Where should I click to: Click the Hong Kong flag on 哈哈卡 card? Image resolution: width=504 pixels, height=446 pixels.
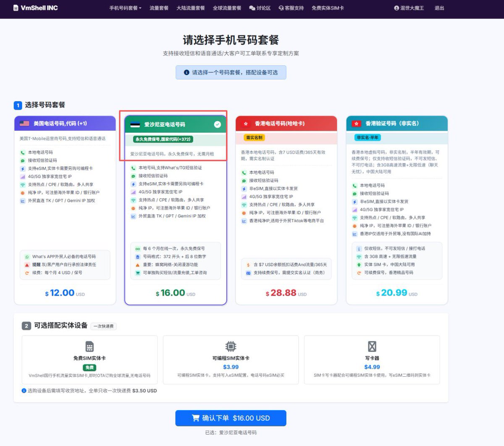pyautogui.click(x=246, y=123)
